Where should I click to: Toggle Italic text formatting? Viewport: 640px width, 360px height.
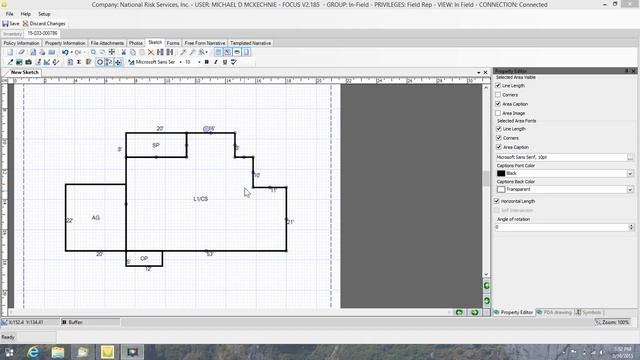coord(216,62)
